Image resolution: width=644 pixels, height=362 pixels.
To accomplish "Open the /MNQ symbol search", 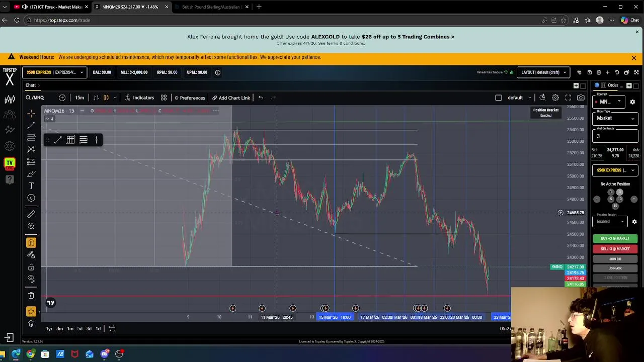I will (35, 98).
